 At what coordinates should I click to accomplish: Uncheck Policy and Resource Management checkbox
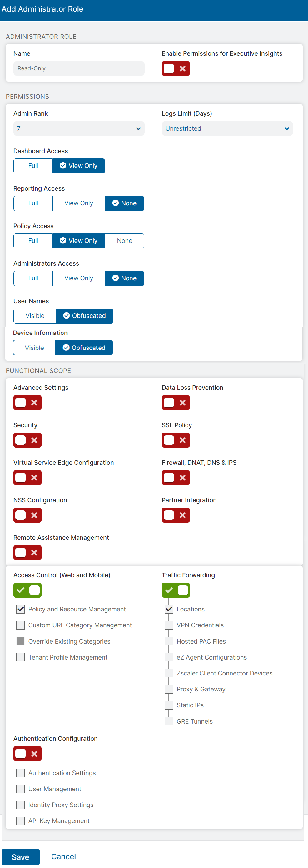[21, 609]
